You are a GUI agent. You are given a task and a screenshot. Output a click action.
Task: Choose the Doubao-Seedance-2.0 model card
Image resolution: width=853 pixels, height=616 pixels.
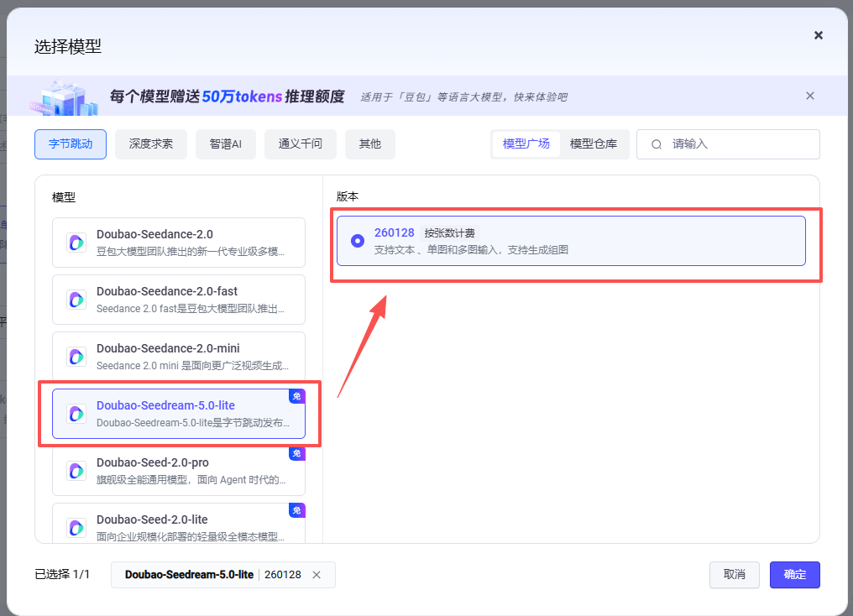point(179,243)
